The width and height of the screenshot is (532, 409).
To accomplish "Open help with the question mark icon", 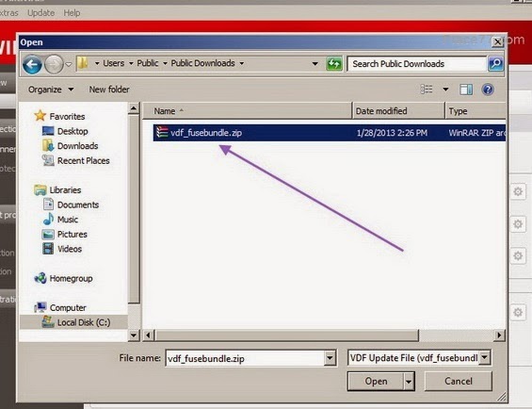I will pyautogui.click(x=488, y=90).
